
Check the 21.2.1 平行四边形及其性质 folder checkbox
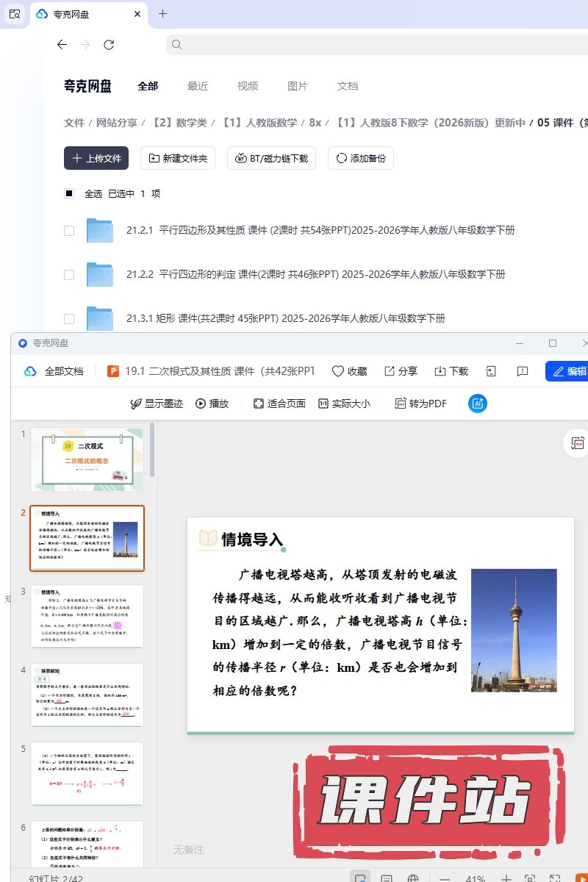pyautogui.click(x=69, y=230)
